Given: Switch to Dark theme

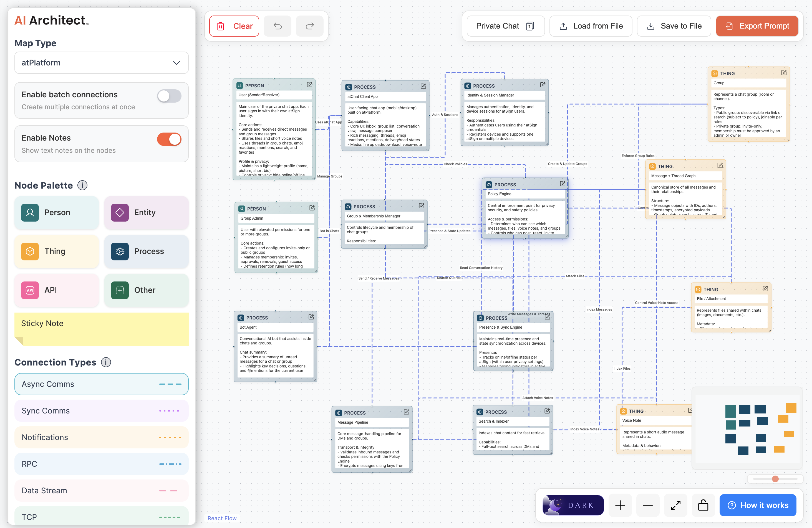Looking at the screenshot, I should point(573,505).
